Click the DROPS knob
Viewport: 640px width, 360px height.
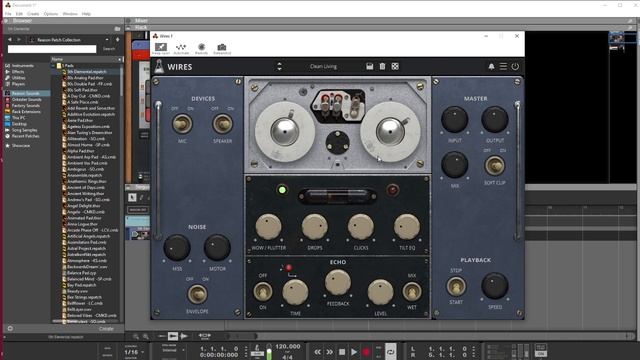click(x=315, y=227)
